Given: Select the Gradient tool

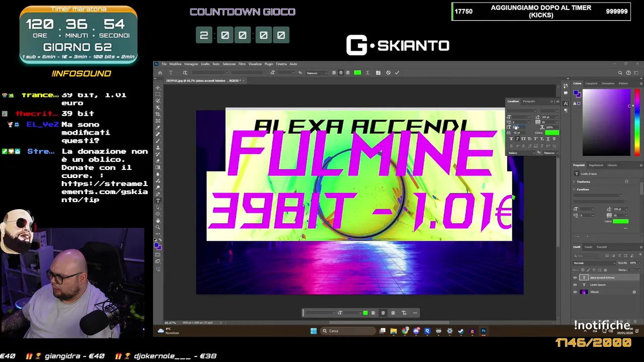Looking at the screenshot, I should click(x=157, y=167).
